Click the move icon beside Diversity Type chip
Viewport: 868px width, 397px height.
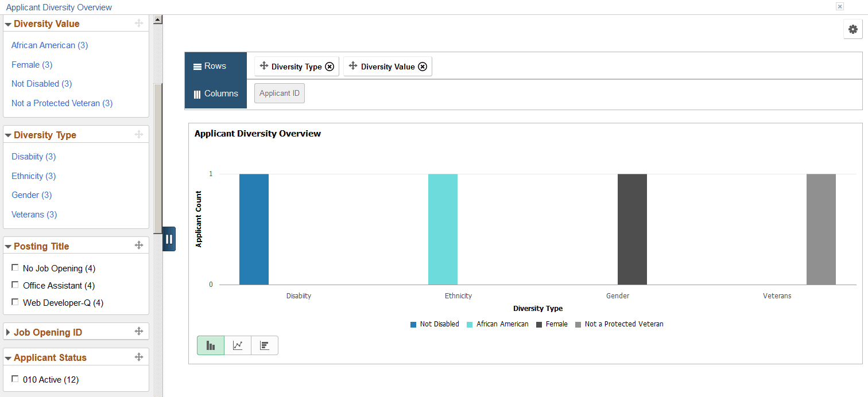[x=264, y=66]
